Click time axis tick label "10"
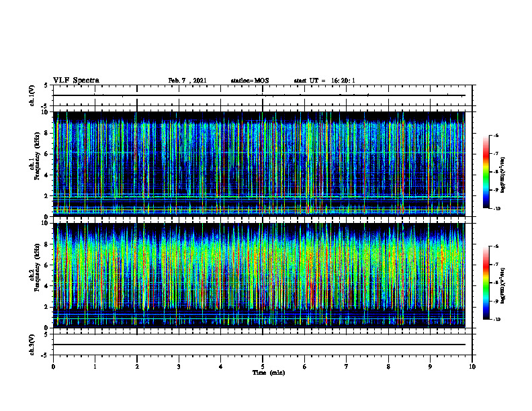Screen dimensions: 532x411 (472, 367)
